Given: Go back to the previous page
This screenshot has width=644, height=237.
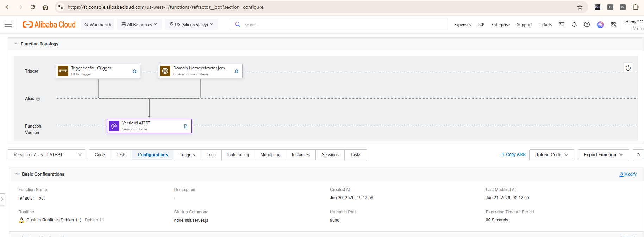Looking at the screenshot, I should [7, 7].
